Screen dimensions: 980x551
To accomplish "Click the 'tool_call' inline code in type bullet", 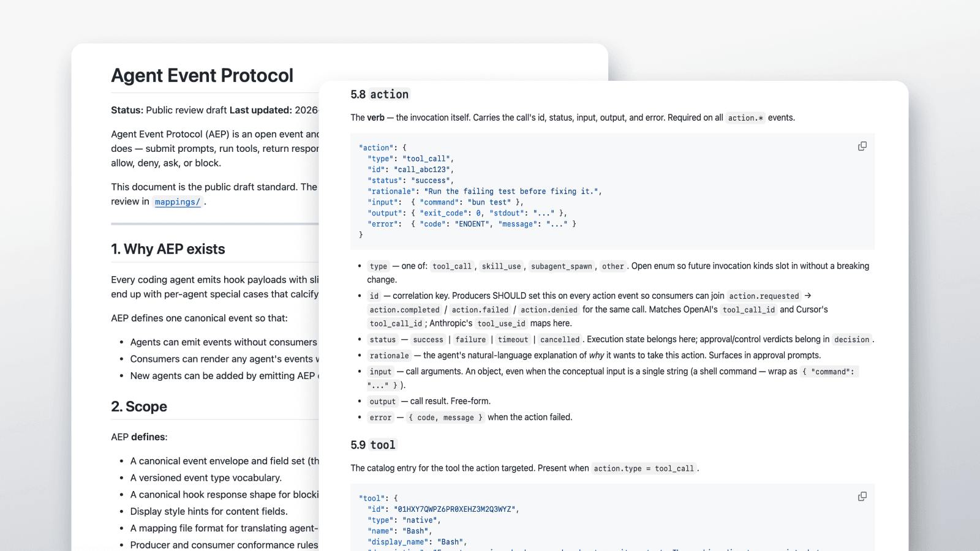I will [x=452, y=266].
